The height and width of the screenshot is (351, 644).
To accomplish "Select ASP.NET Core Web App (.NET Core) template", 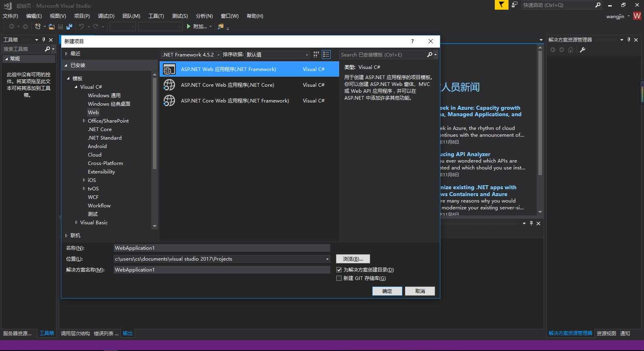I will pyautogui.click(x=249, y=85).
